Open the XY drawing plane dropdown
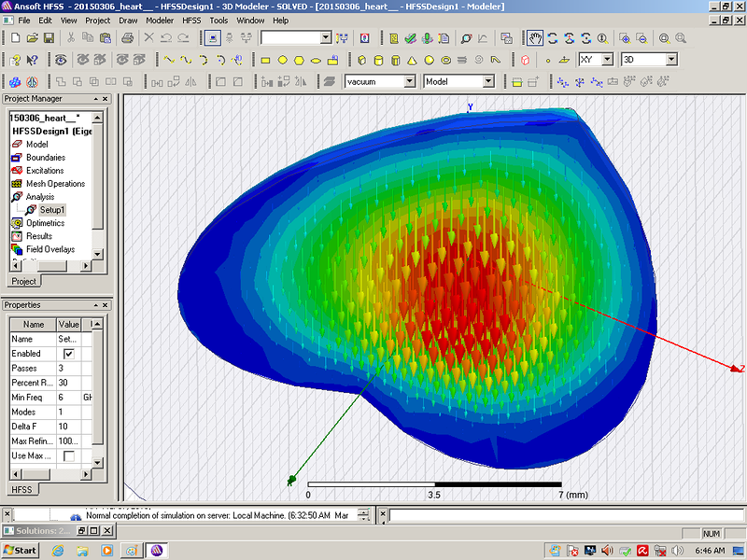This screenshot has width=747, height=560. click(x=607, y=60)
